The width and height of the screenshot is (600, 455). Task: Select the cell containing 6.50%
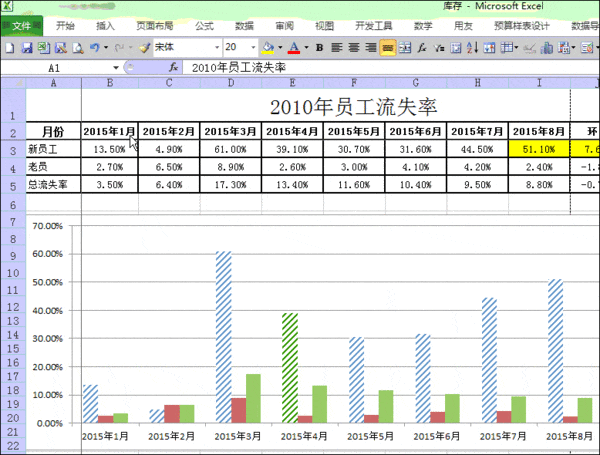click(169, 167)
